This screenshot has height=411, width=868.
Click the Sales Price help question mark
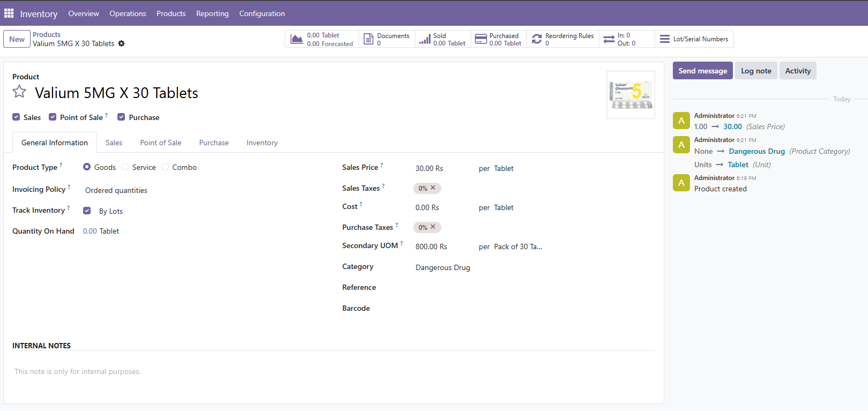(382, 165)
